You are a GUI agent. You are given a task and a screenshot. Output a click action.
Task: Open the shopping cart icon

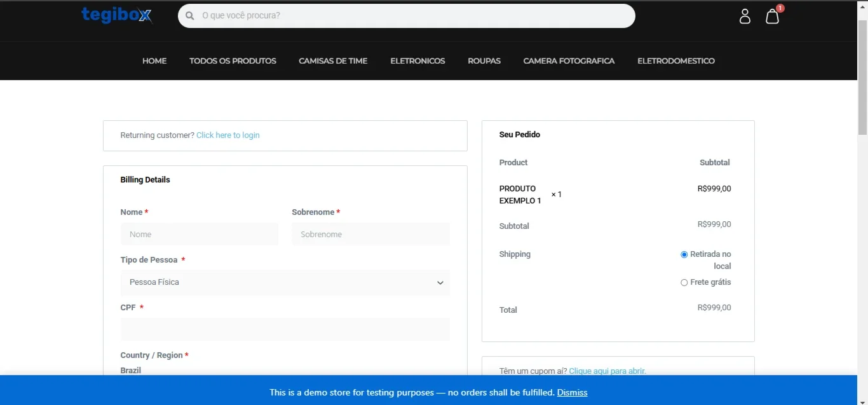pyautogui.click(x=773, y=16)
